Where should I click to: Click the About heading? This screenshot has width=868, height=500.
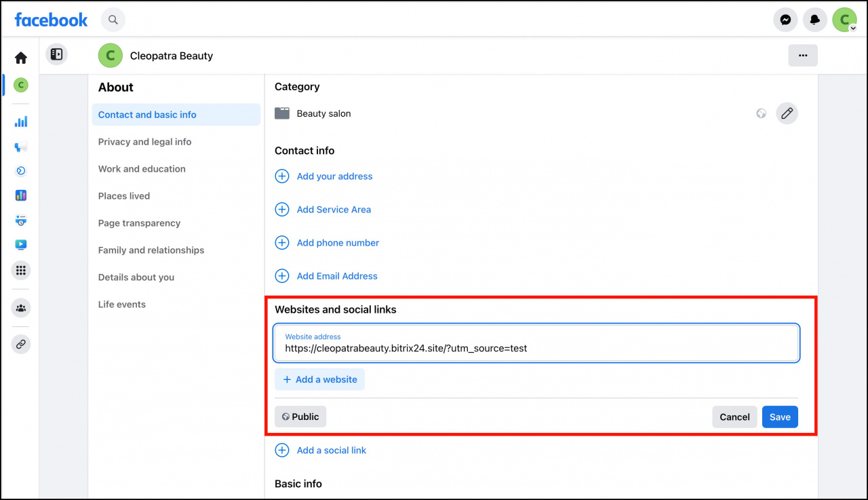116,87
